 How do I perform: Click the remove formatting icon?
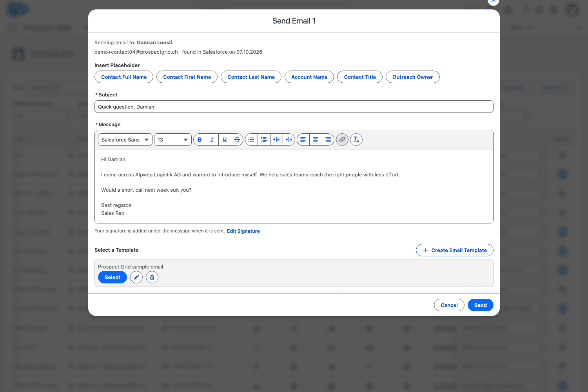pyautogui.click(x=356, y=140)
